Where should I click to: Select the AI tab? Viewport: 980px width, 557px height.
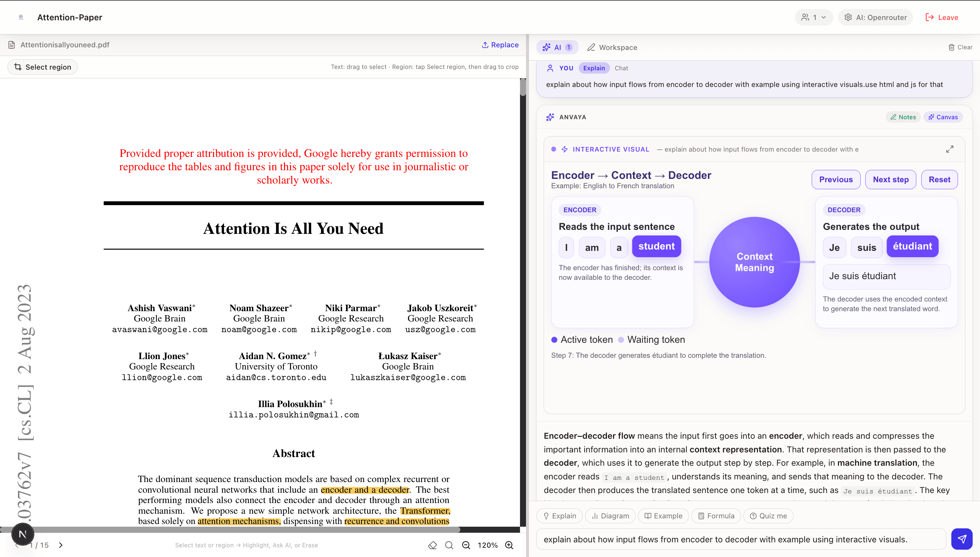pos(557,47)
